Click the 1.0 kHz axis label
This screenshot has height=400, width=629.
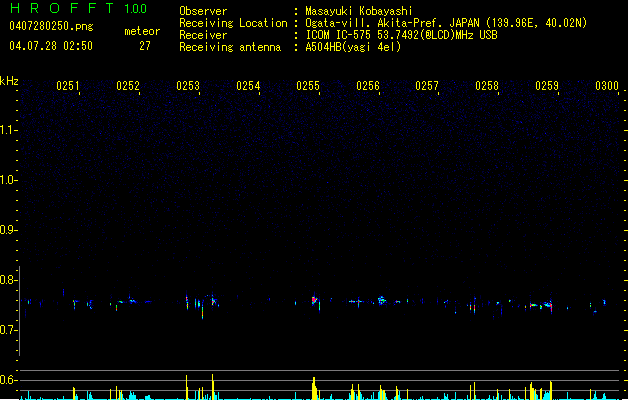(x=8, y=180)
